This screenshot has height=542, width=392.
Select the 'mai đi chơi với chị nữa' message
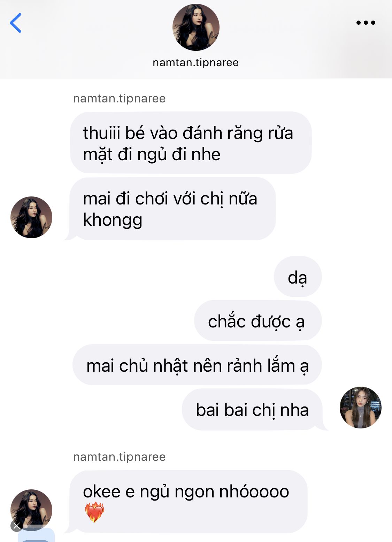(x=173, y=209)
